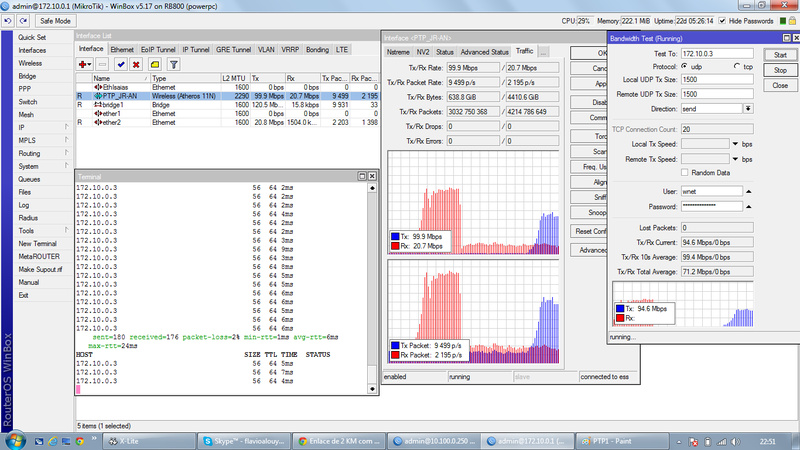Click the red X Disable icon

point(136,63)
